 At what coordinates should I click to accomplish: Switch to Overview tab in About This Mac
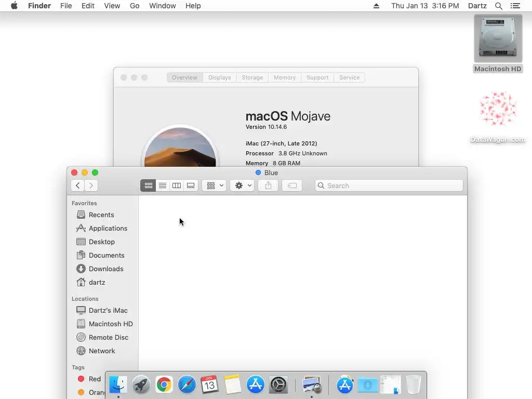(184, 77)
